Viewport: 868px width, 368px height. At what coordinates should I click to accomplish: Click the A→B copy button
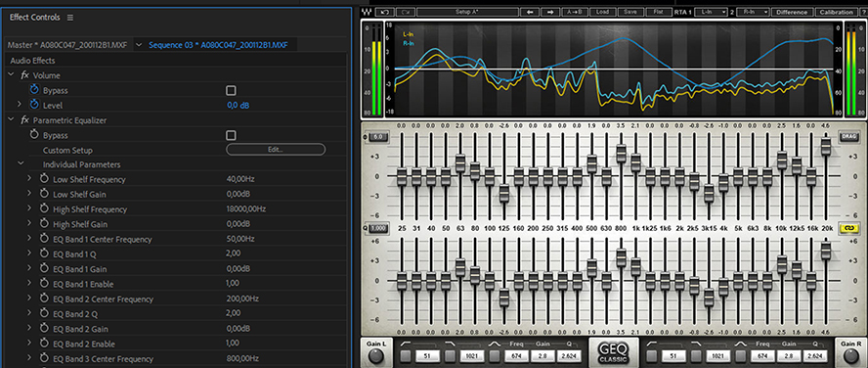coord(575,12)
